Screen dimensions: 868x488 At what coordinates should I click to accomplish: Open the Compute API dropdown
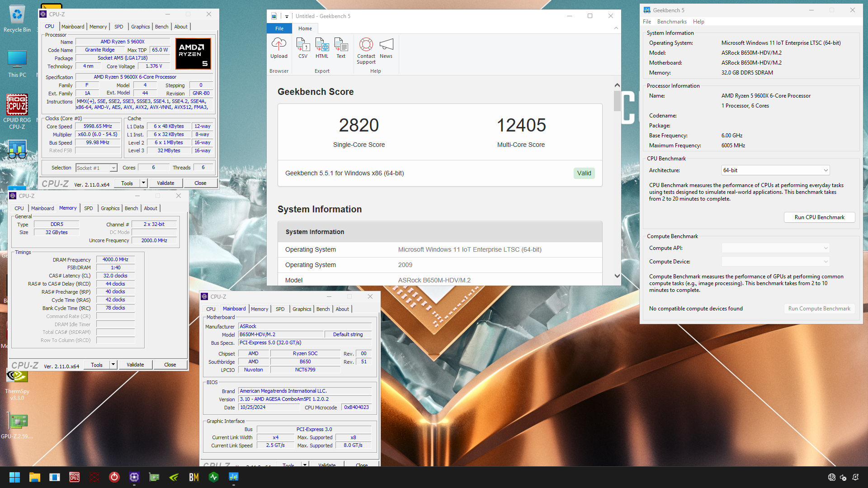(x=775, y=248)
